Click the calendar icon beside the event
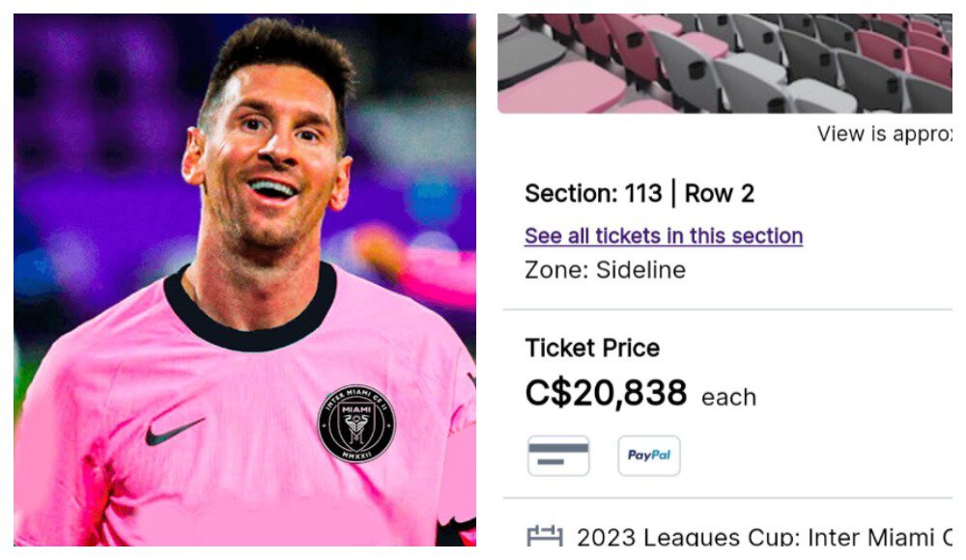Viewport: 966px width, 560px height. 545,536
